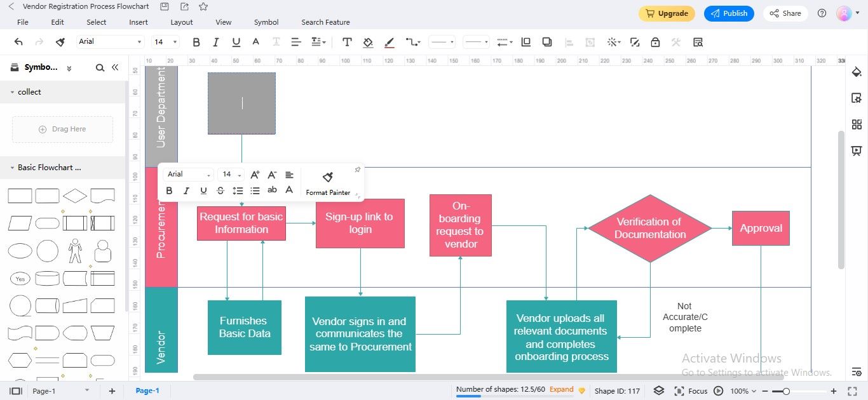Toggle italic in the floating text toolbar
The width and height of the screenshot is (868, 400).
[186, 190]
